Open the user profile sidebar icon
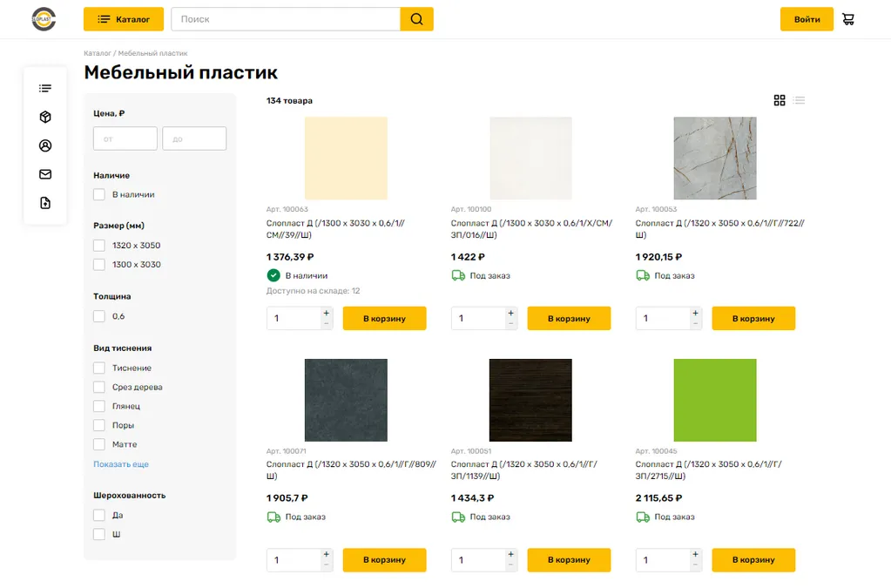This screenshot has width=891, height=588. tap(45, 145)
